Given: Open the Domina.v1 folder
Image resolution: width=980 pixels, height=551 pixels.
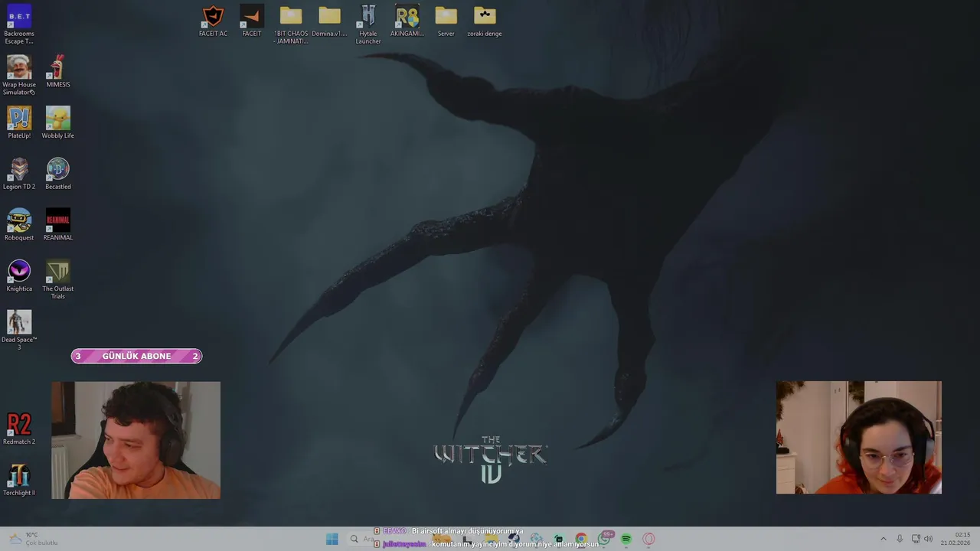Looking at the screenshot, I should pos(329,21).
